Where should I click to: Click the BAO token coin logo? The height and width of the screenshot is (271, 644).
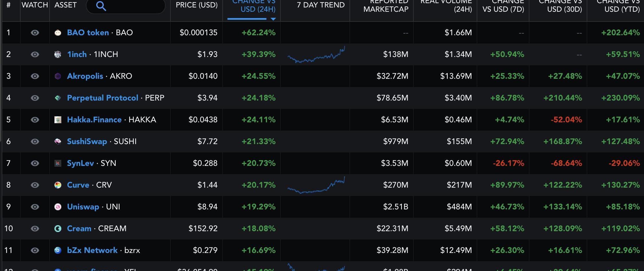[x=58, y=33]
